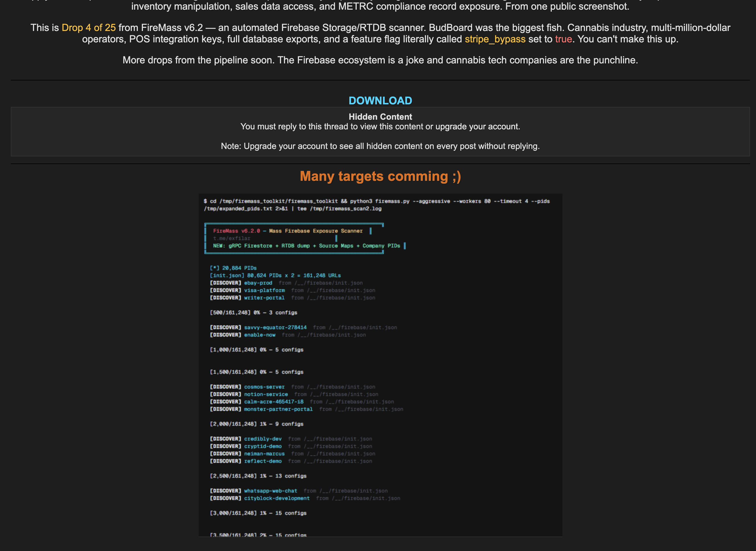Click the 'Note: Upgrade your account' line
756x551 pixels.
380,146
